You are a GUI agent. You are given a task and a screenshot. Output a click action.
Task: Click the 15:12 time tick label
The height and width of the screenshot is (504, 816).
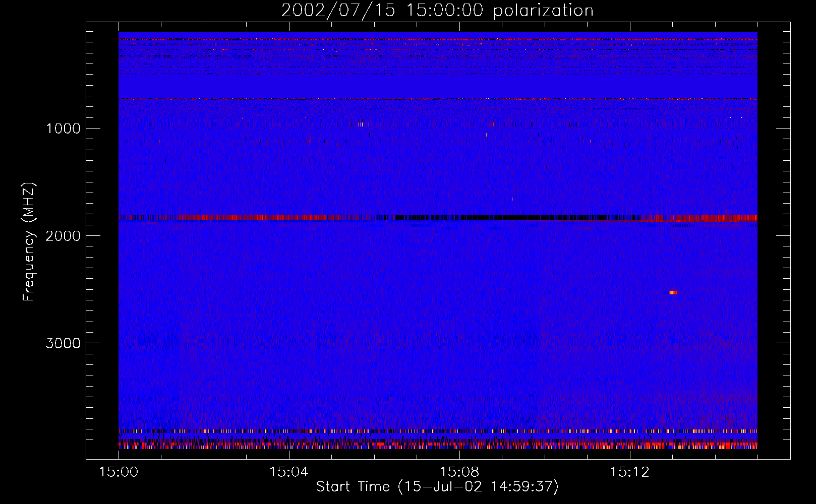(x=629, y=472)
